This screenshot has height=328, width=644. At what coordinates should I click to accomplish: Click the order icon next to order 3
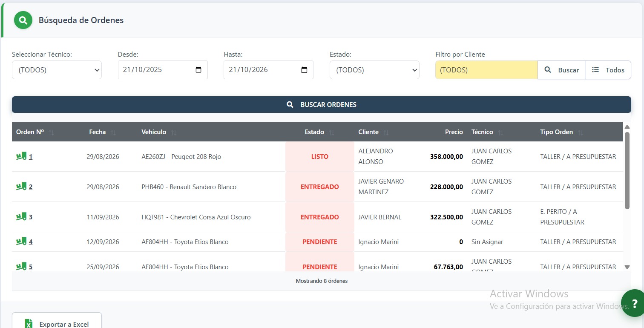tap(21, 217)
